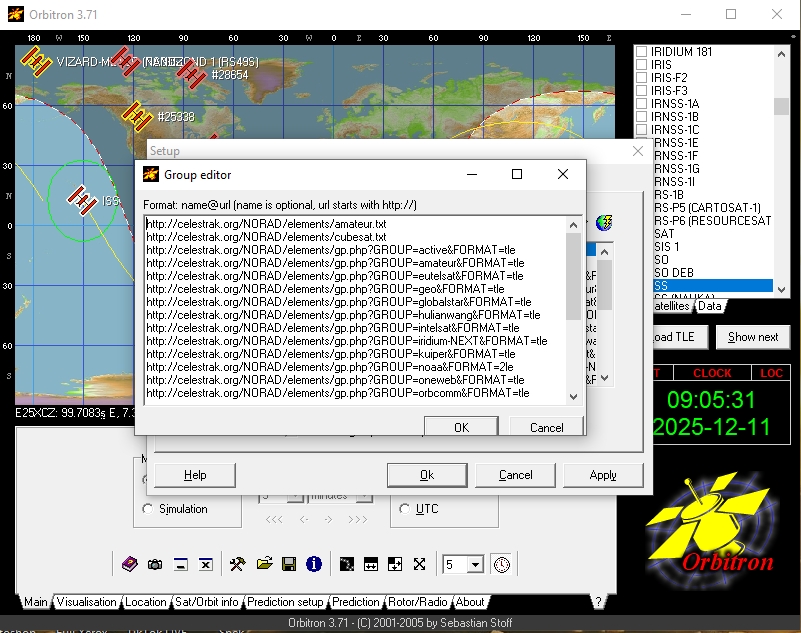The width and height of the screenshot is (801, 633).
Task: Click the Show next button
Action: pos(753,337)
